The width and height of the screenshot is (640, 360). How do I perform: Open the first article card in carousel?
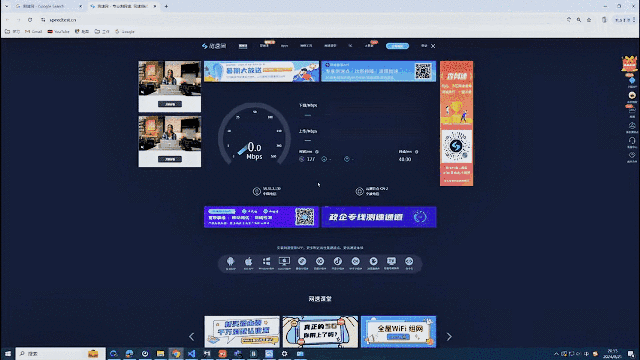tap(242, 332)
